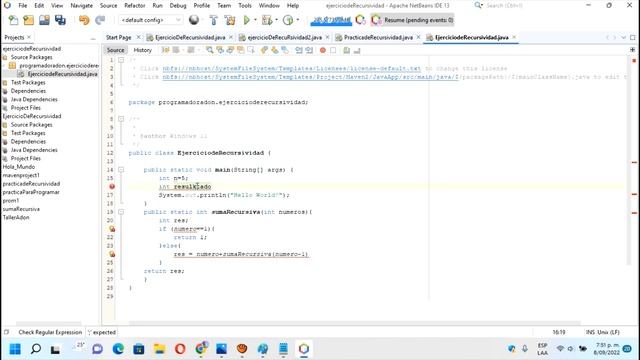Click the New File toolbar icon
The image size is (640, 360).
tap(13, 20)
